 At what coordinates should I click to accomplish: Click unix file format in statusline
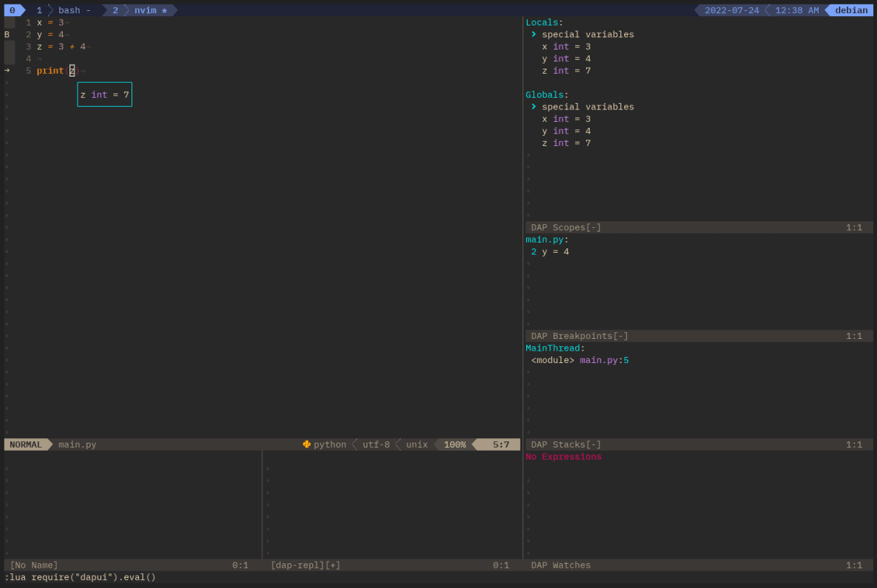tap(417, 444)
